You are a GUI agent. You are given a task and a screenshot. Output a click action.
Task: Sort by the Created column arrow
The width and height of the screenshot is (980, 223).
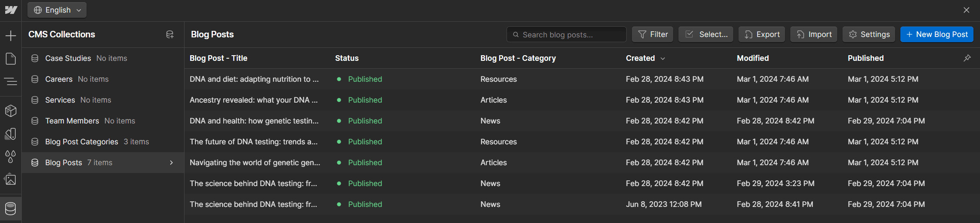click(x=663, y=58)
